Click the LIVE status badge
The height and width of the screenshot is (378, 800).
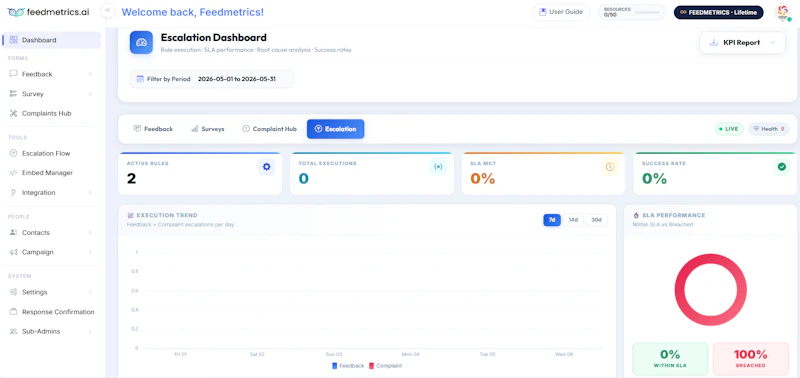(729, 129)
